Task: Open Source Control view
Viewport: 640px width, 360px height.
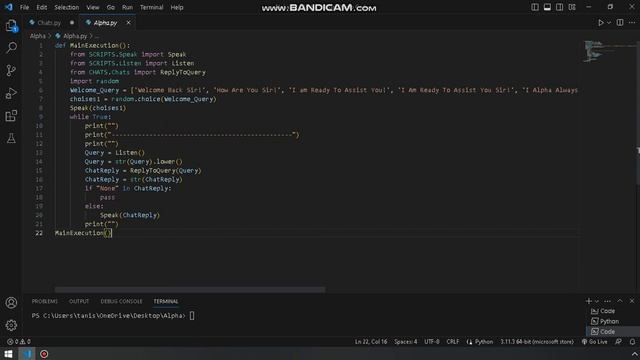Action: coord(11,71)
